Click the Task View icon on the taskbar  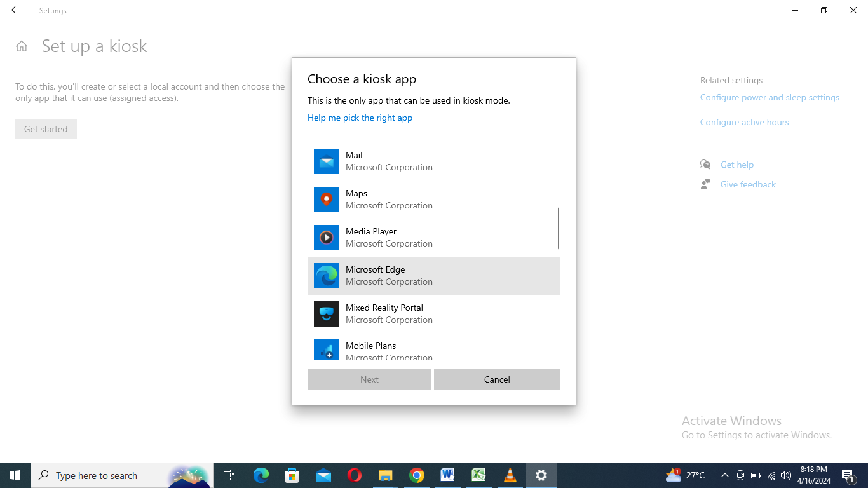tap(228, 475)
